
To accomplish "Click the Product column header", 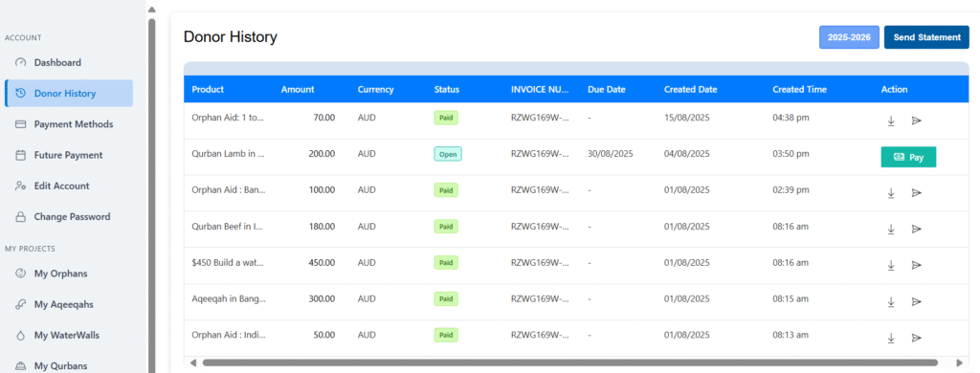I will point(208,89).
